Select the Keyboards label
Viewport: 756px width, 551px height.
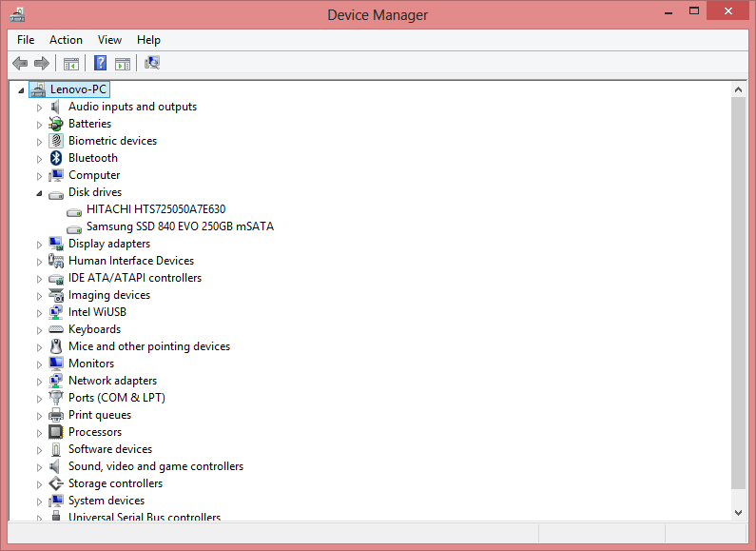94,329
